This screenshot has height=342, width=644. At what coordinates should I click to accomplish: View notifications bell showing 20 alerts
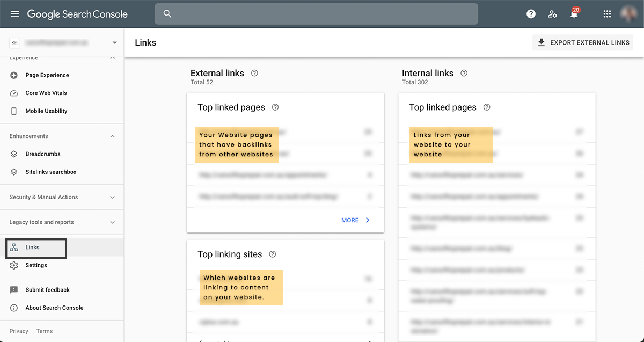574,13
